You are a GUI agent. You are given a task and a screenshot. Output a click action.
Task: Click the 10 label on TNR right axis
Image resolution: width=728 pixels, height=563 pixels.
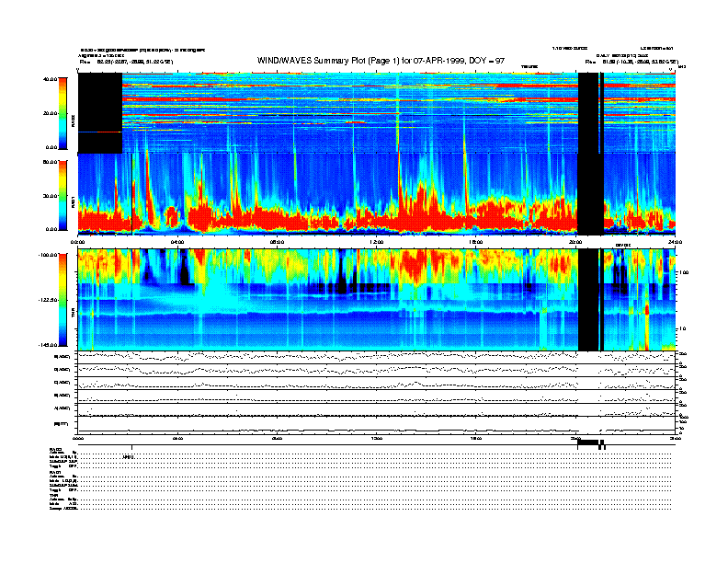pos(683,329)
